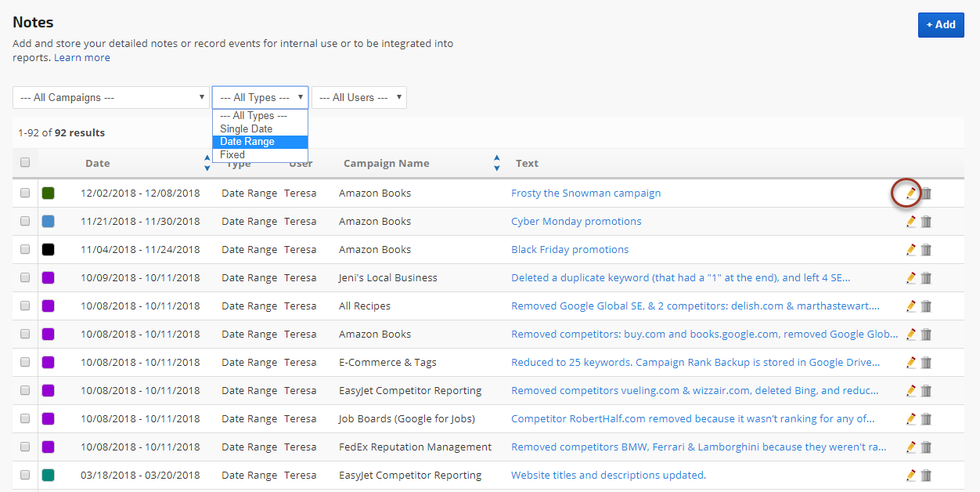This screenshot has width=980, height=492.
Task: Sort by the Date column arrows
Action: pyautogui.click(x=207, y=163)
